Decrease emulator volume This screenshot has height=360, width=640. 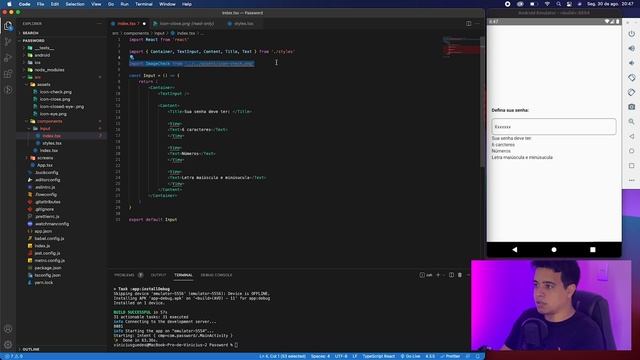(632, 63)
